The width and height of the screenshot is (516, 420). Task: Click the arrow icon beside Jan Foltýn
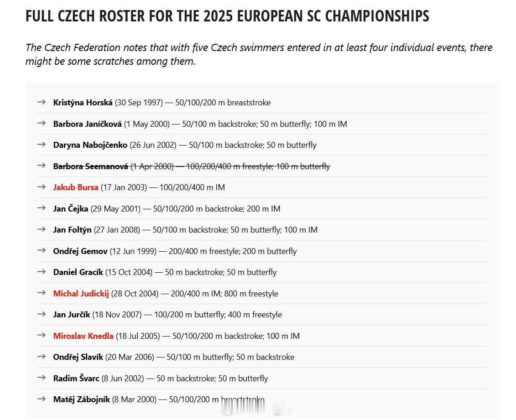42,229
